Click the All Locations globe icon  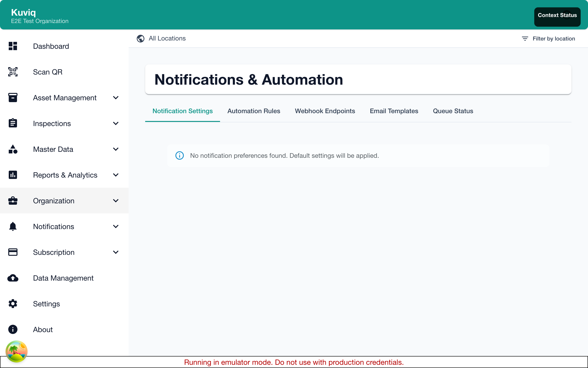tap(140, 38)
